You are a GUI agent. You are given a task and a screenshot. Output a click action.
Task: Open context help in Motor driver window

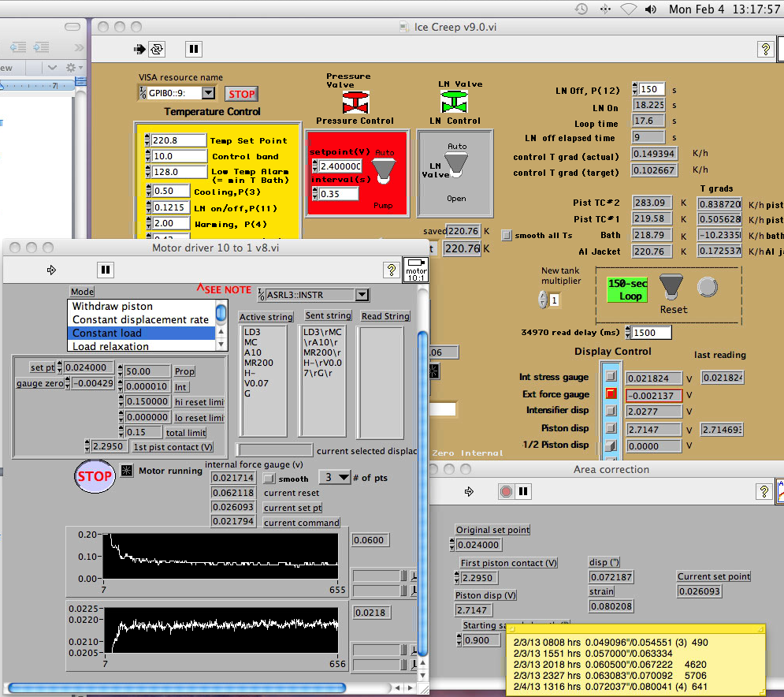[x=390, y=270]
